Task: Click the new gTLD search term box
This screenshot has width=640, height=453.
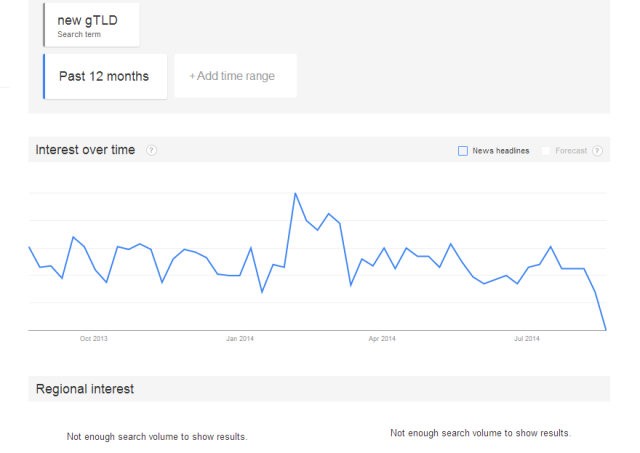Action: (x=92, y=24)
